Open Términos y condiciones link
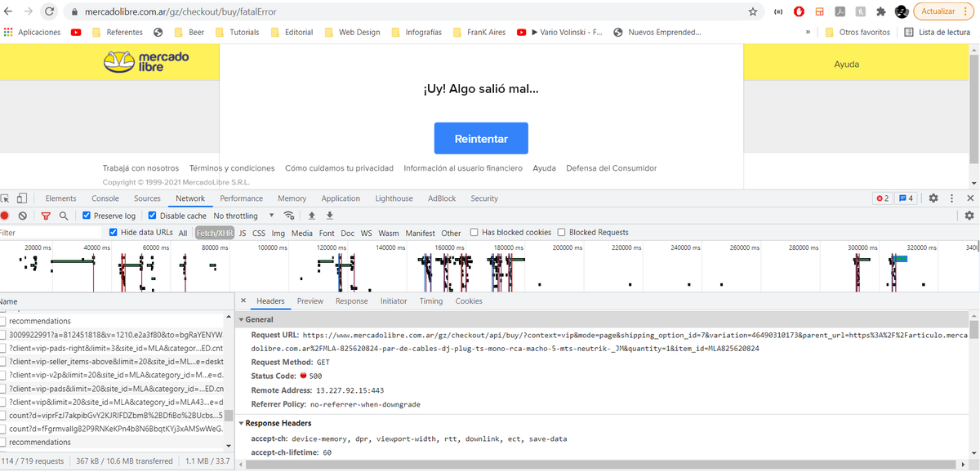This screenshot has width=980, height=472. pyautogui.click(x=232, y=168)
